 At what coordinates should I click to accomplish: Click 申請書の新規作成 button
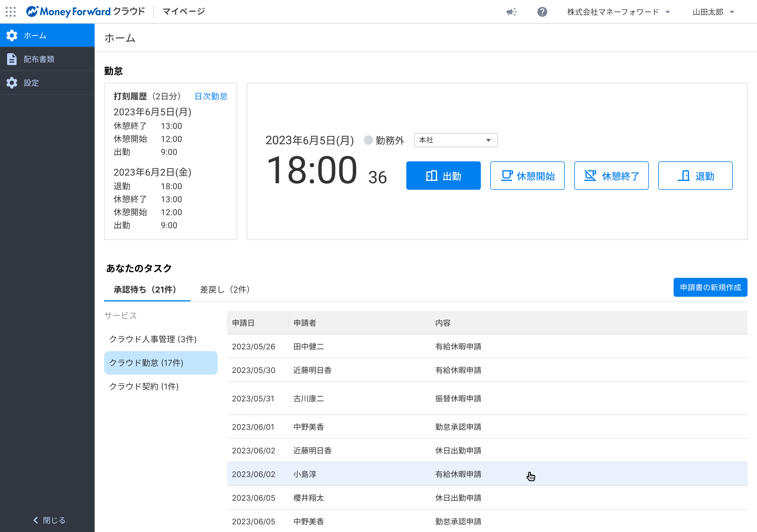(x=710, y=287)
